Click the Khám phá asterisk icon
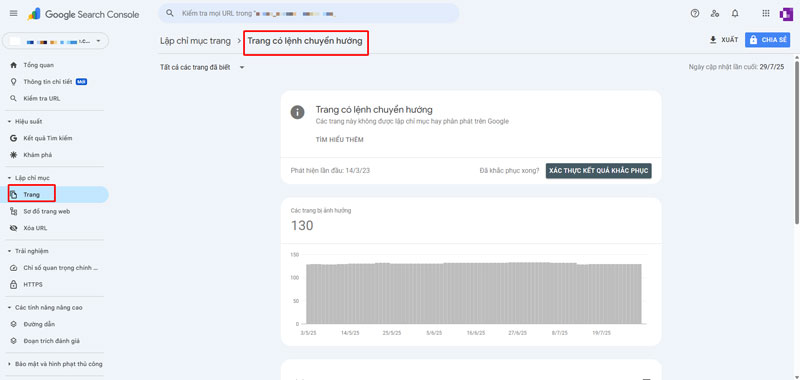The width and height of the screenshot is (800, 380). click(x=14, y=155)
